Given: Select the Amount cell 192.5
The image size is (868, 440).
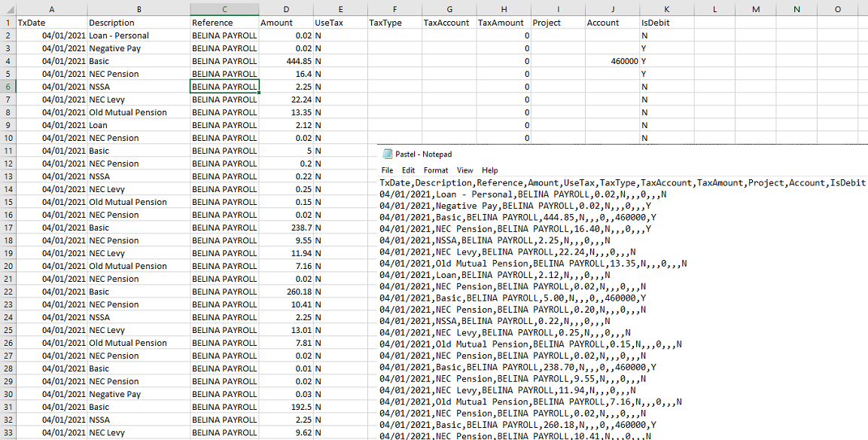Looking at the screenshot, I should pyautogui.click(x=285, y=407).
